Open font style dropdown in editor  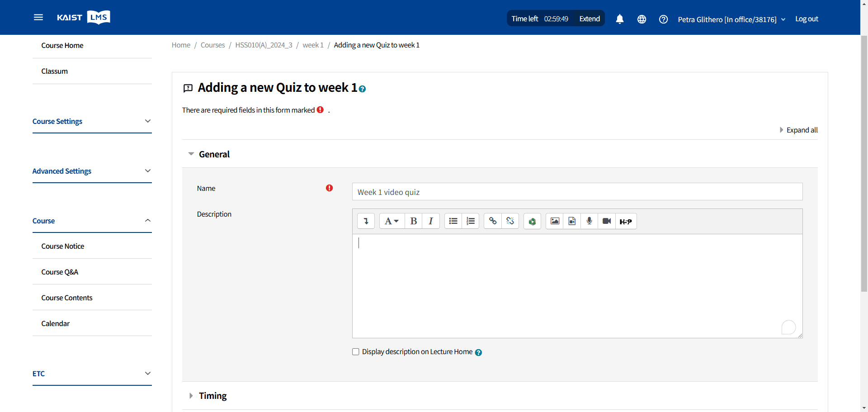[x=392, y=221]
